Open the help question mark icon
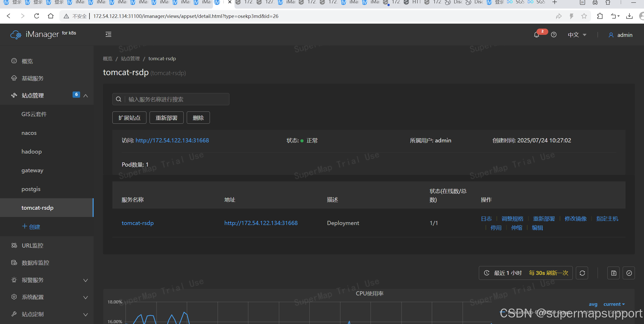This screenshot has width=644, height=324. (554, 35)
